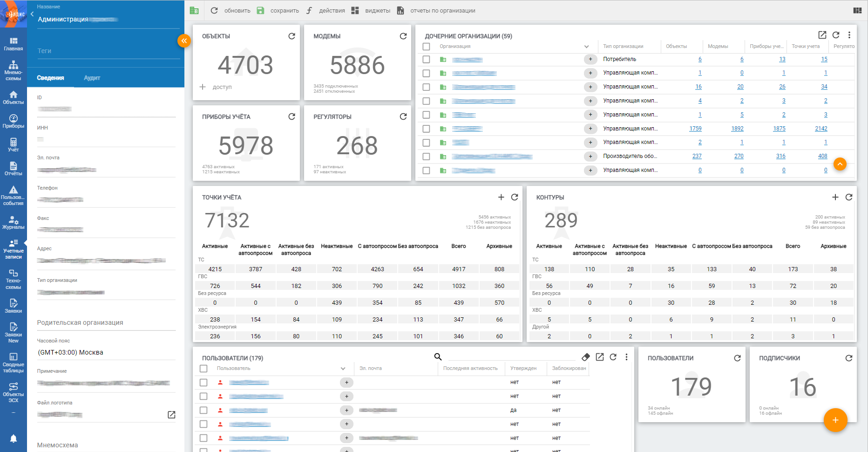Open Учёт section in sidebar
The width and height of the screenshot is (868, 452).
(x=14, y=145)
